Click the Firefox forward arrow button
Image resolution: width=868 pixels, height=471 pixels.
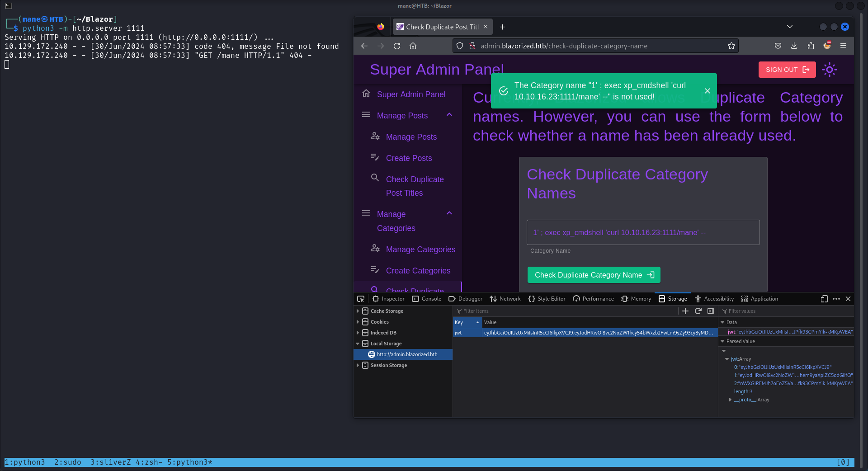[381, 46]
